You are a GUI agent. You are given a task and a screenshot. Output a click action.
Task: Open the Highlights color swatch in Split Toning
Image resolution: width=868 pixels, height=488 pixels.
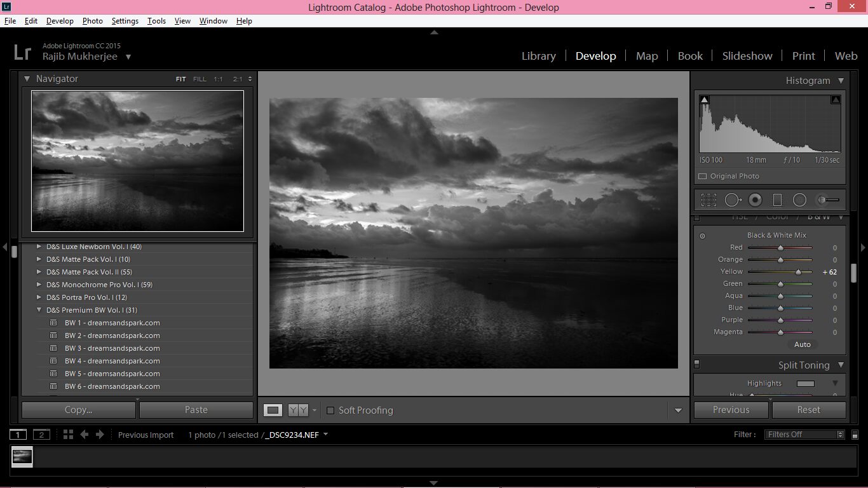coord(805,384)
